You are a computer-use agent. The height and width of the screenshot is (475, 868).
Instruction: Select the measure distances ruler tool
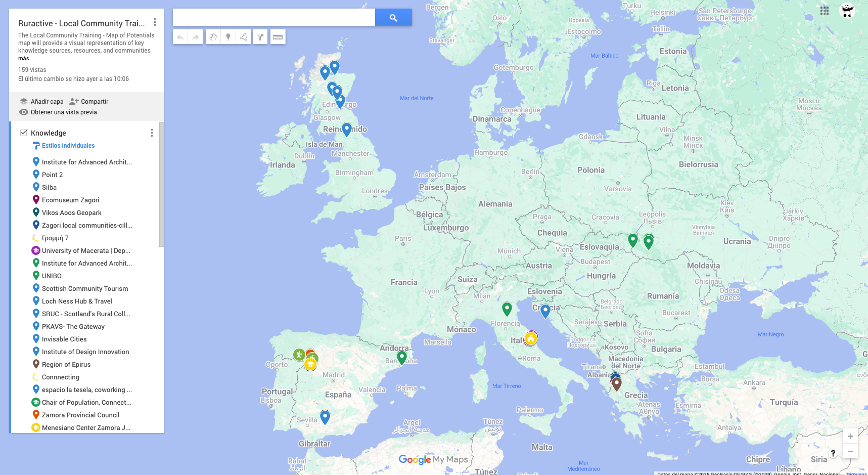[x=278, y=37]
